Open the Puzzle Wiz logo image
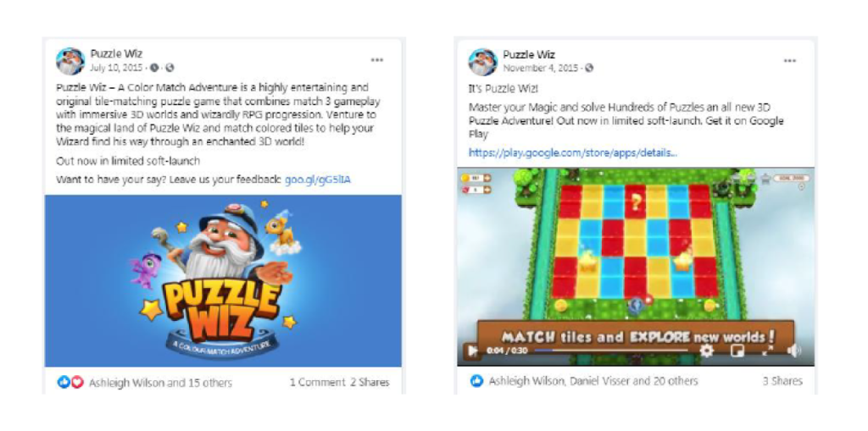This screenshot has width=868, height=431. coord(223,280)
